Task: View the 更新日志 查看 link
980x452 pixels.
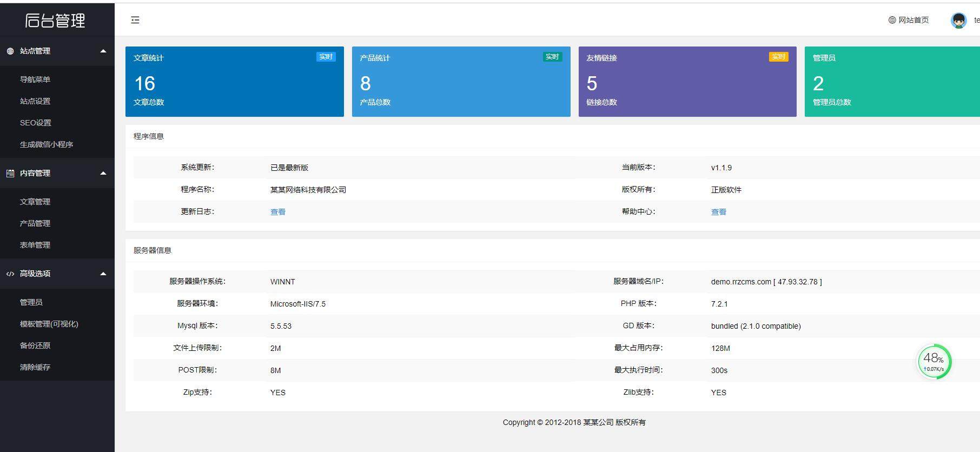Action: click(x=278, y=212)
